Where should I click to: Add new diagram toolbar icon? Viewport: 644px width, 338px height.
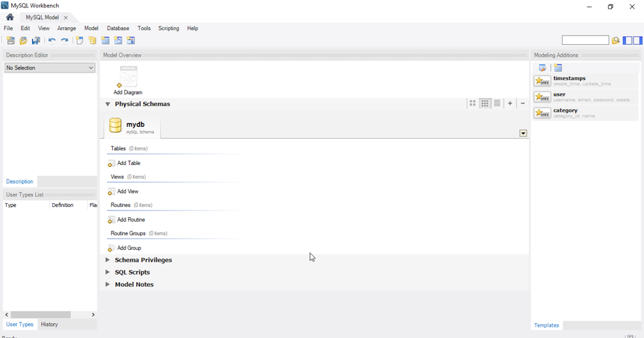79,40
